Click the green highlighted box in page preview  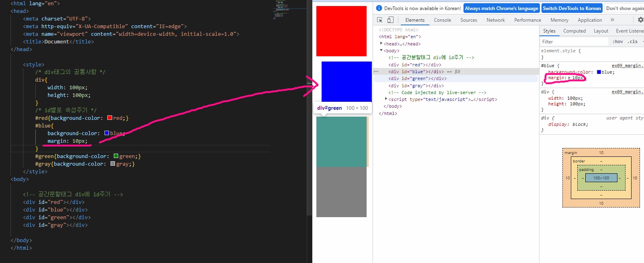click(x=341, y=142)
